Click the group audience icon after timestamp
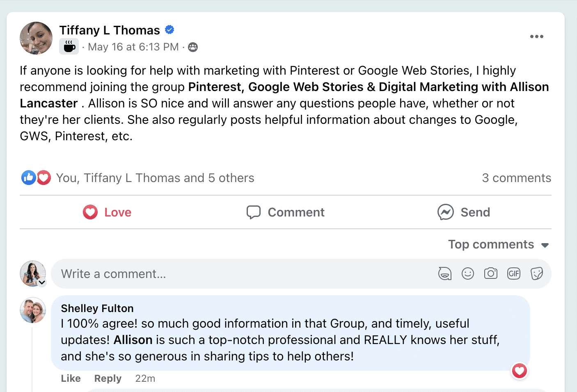This screenshot has height=392, width=577. click(193, 47)
